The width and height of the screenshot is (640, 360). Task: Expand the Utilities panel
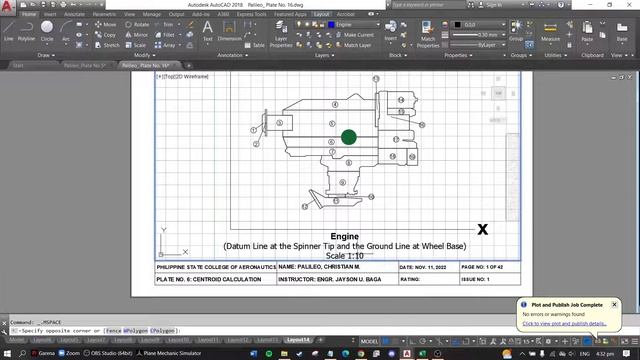click(x=556, y=55)
